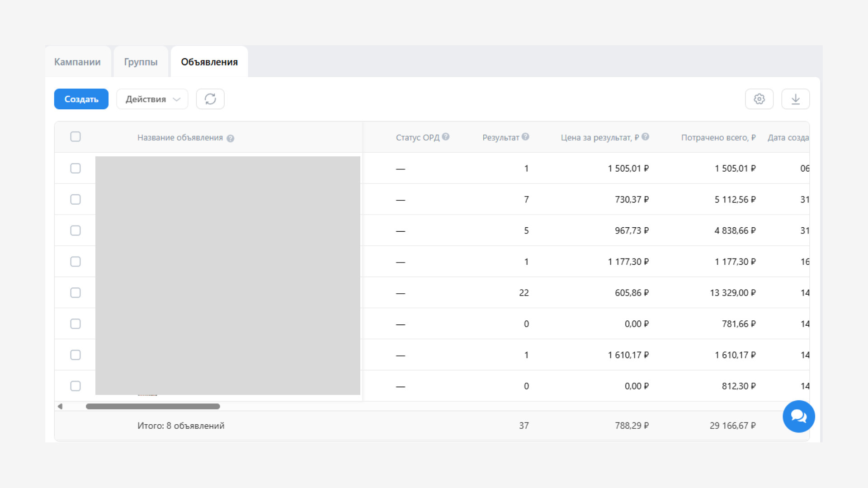Open table settings gear icon

759,99
